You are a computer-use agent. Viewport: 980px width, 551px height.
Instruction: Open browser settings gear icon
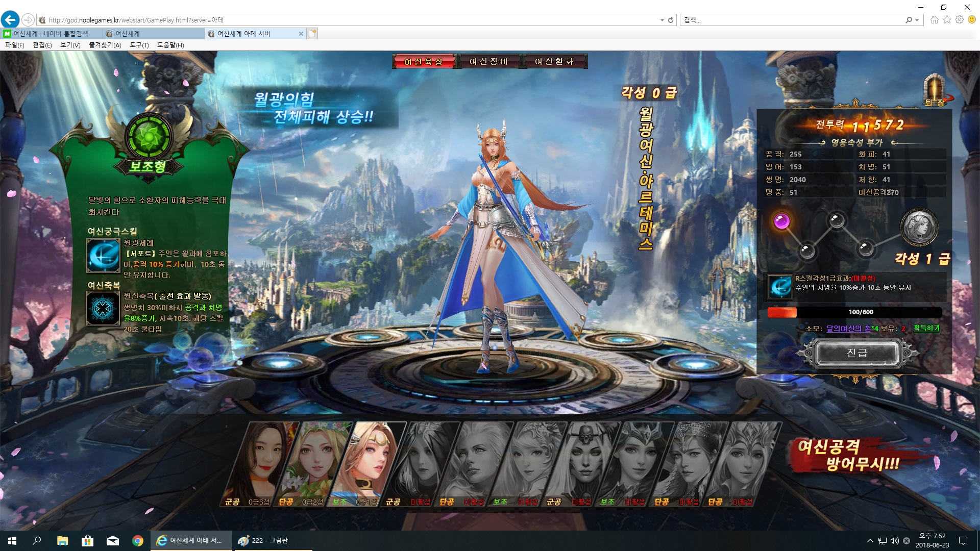(960, 19)
